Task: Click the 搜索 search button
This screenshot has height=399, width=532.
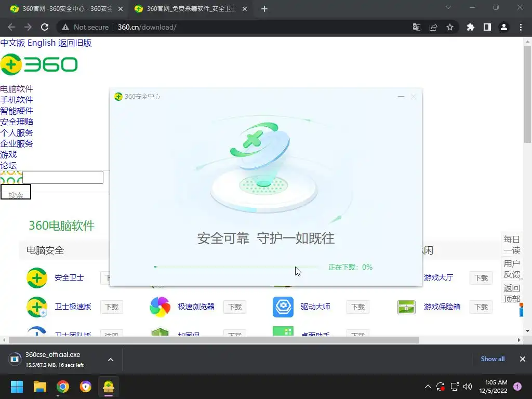Action: click(x=16, y=192)
